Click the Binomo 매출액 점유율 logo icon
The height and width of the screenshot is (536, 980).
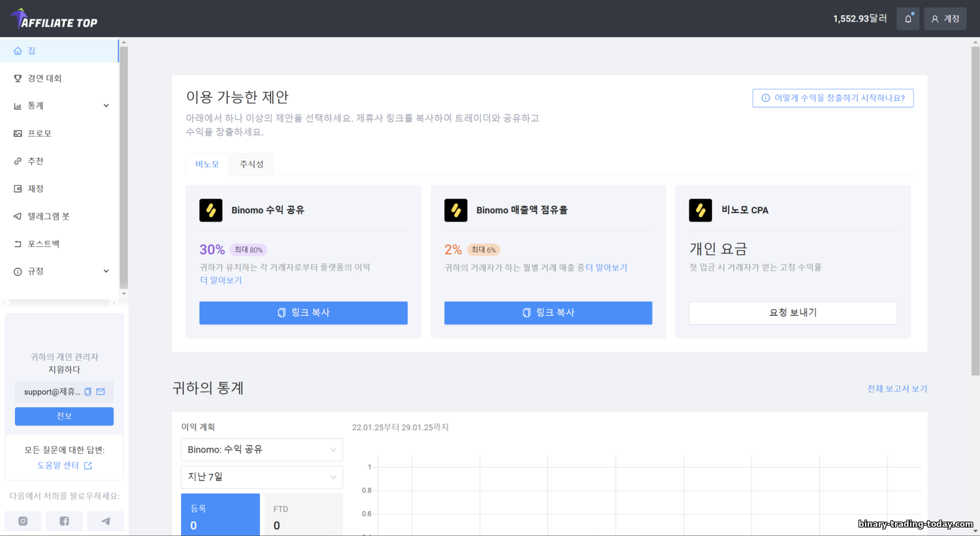click(x=456, y=210)
